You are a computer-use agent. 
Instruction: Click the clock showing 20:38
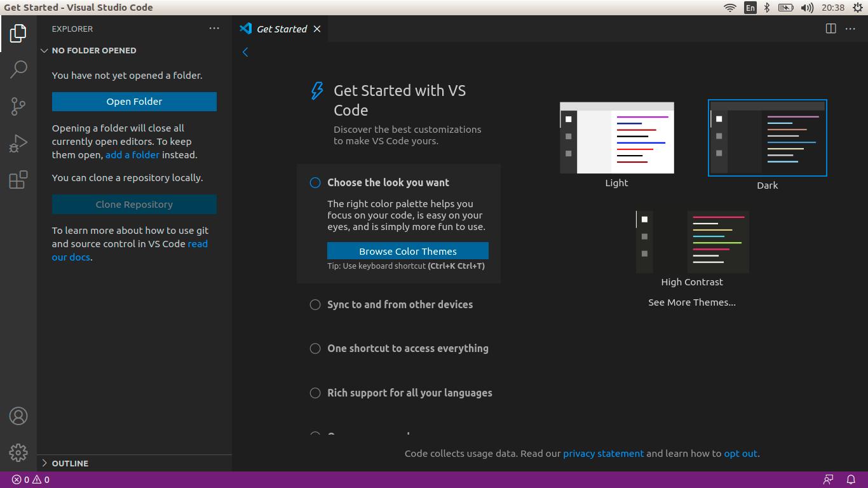click(832, 8)
